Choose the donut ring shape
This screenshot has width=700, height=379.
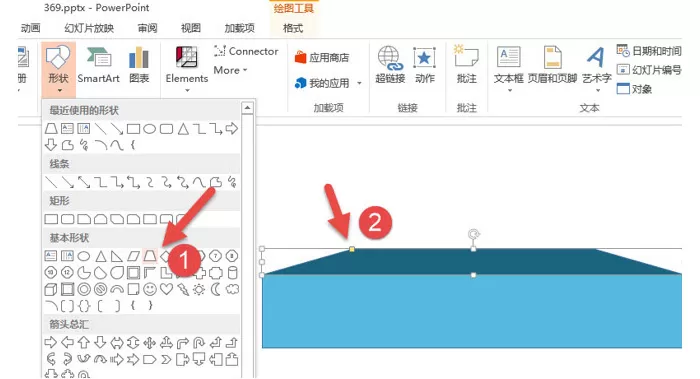click(84, 289)
